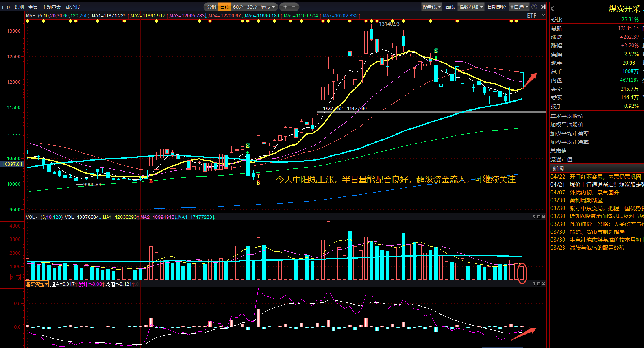
Task: Click the zoom in plus icon
Action: click(x=285, y=7)
